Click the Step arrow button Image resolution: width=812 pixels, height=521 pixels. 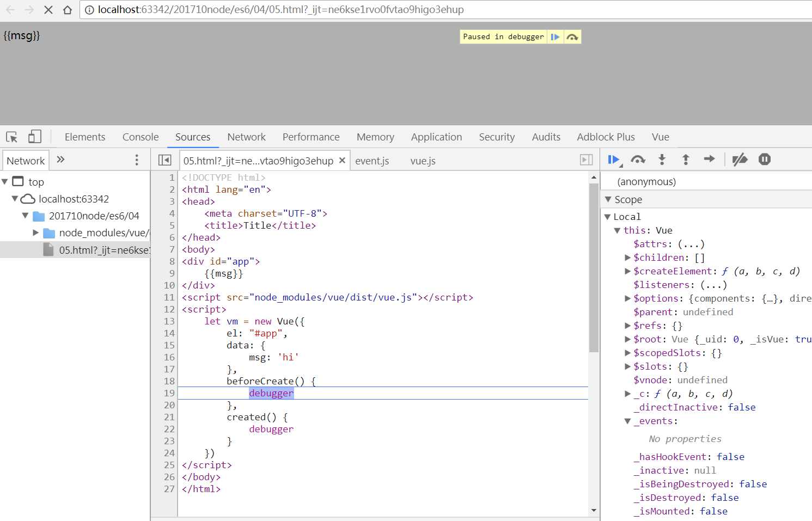click(709, 159)
